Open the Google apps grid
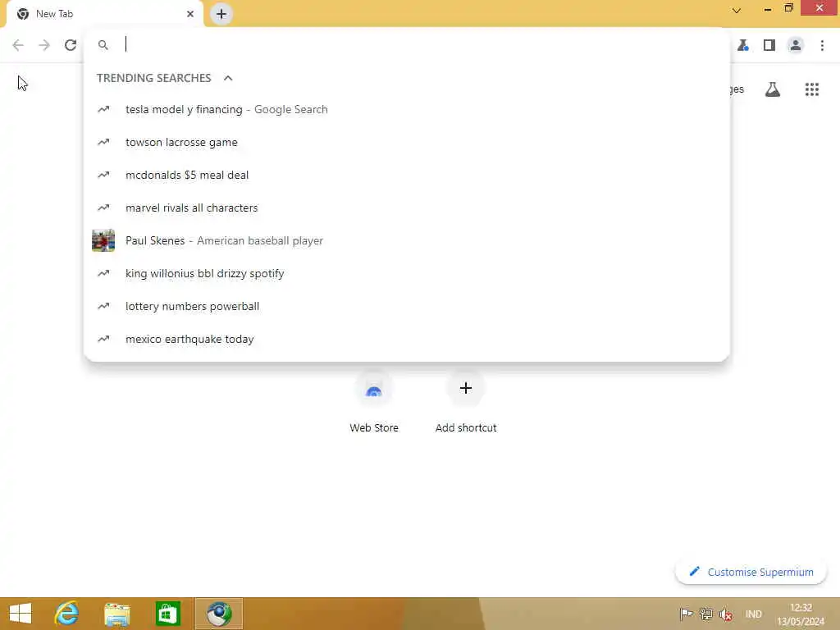Image resolution: width=840 pixels, height=630 pixels. (811, 89)
